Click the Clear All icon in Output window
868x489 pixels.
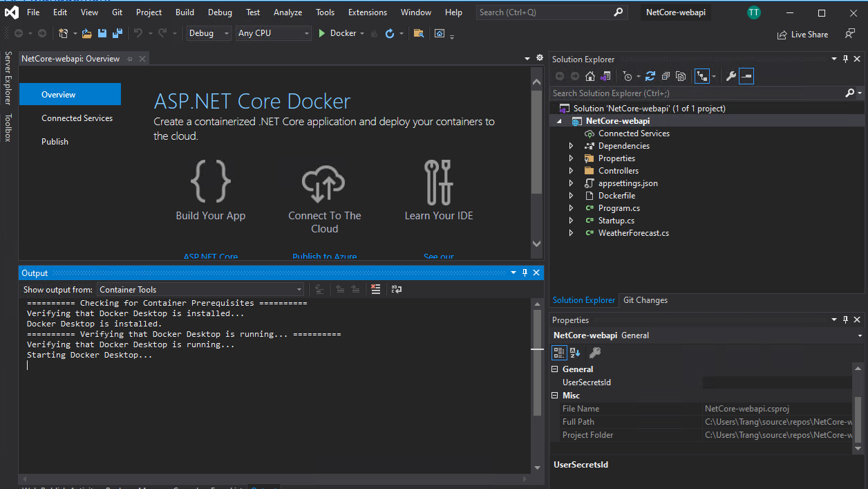(x=375, y=290)
